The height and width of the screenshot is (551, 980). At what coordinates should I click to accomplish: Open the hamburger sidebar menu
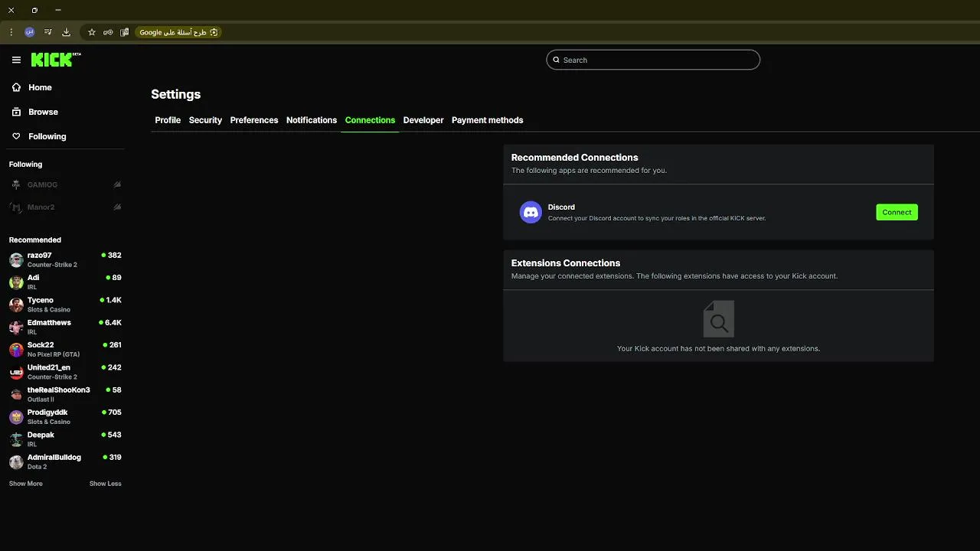click(x=16, y=60)
